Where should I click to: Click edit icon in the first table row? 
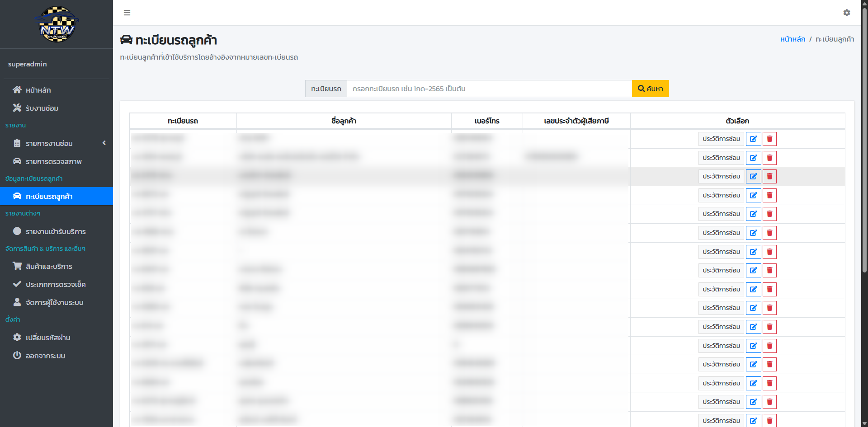coord(754,139)
